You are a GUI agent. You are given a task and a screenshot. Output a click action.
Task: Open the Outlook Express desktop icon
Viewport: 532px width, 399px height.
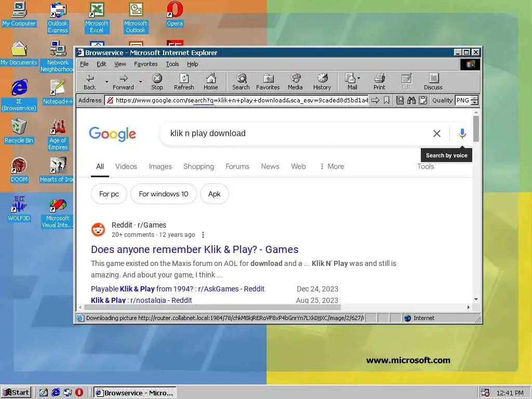[x=58, y=18]
